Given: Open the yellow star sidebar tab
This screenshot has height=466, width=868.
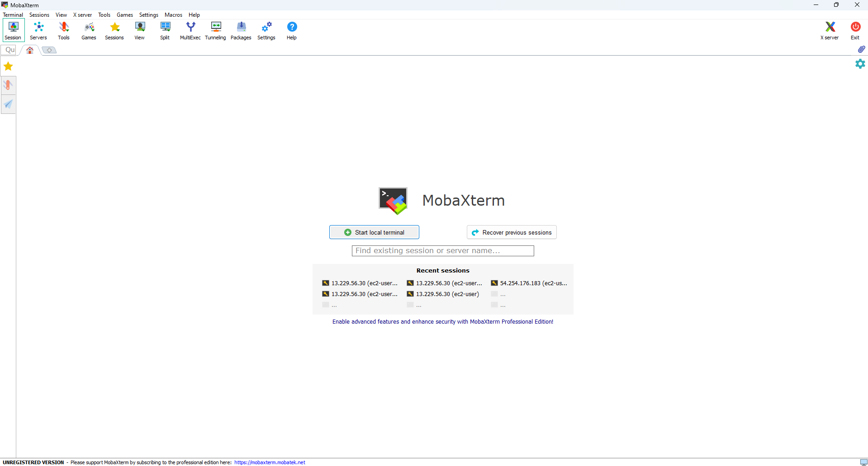Looking at the screenshot, I should click(x=8, y=66).
